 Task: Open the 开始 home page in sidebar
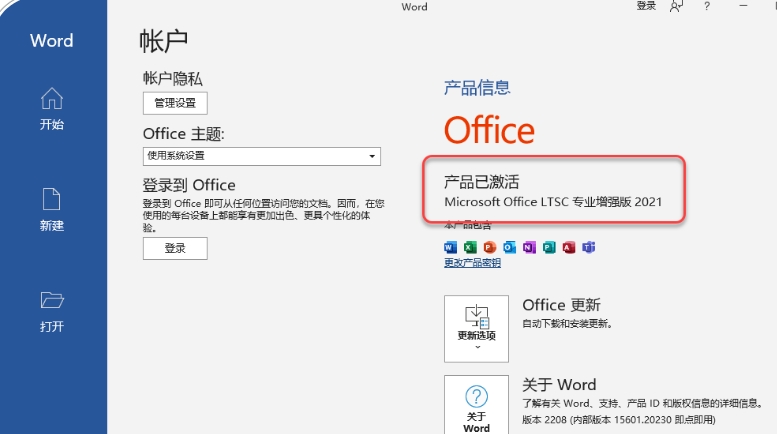52,108
